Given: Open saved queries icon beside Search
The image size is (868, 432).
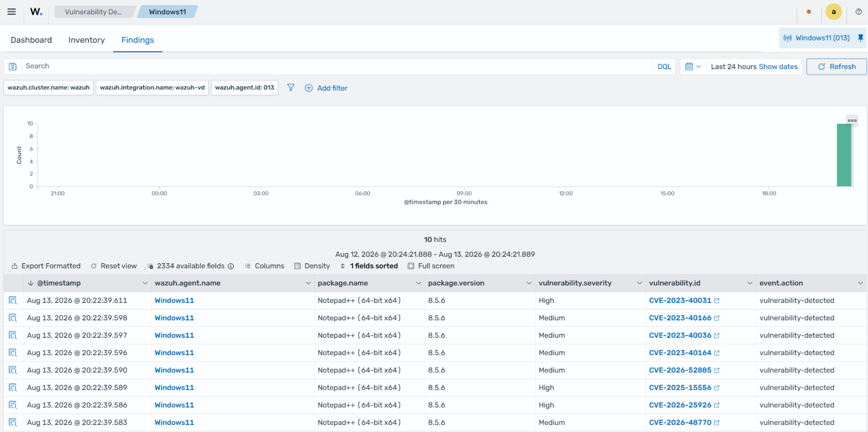Looking at the screenshot, I should point(13,66).
